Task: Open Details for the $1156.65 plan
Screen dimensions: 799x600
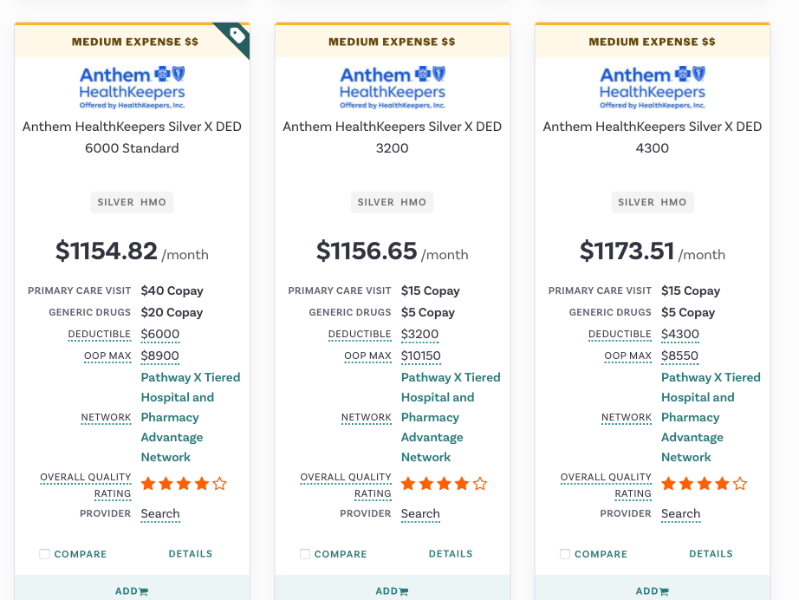Action: coord(450,554)
